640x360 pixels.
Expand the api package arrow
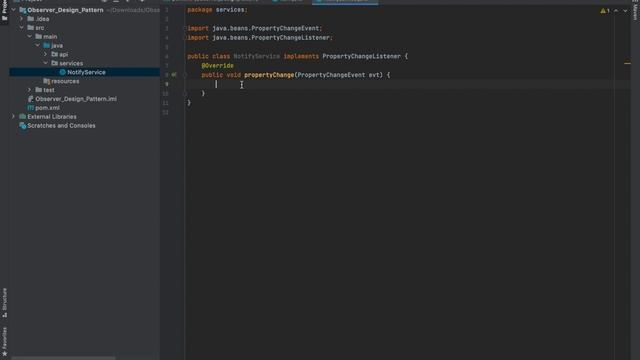46,54
